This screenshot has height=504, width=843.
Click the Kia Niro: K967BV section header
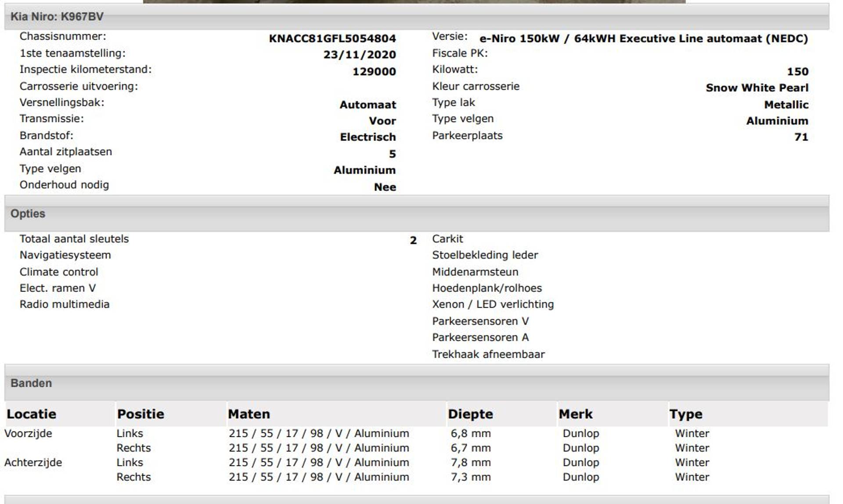(x=57, y=17)
